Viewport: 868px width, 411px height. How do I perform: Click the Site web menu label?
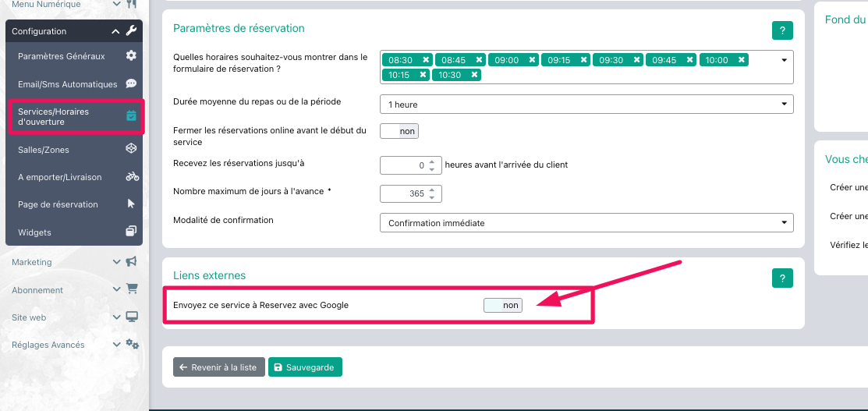tap(29, 317)
